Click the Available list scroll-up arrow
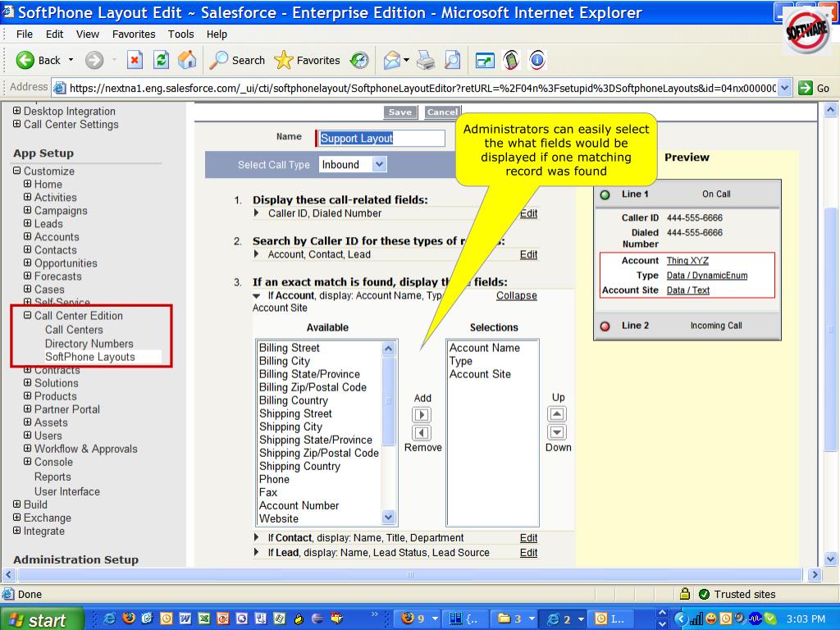This screenshot has height=630, width=840. pyautogui.click(x=388, y=349)
